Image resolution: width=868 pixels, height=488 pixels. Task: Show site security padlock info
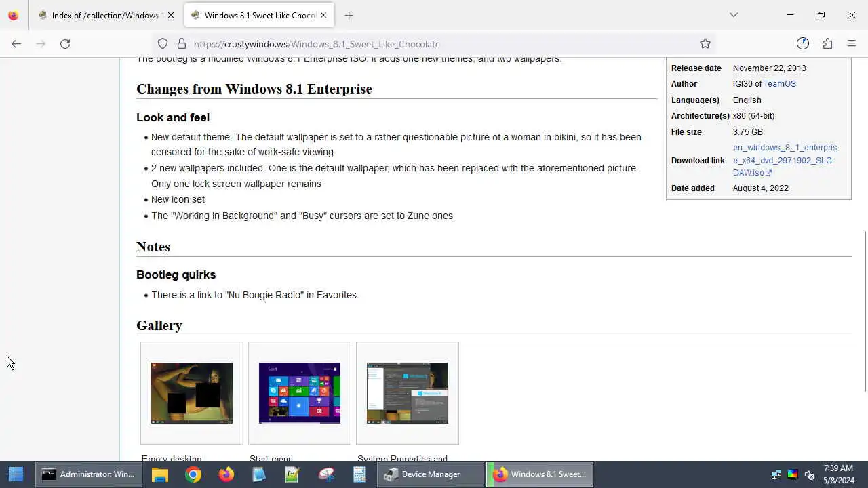point(182,44)
